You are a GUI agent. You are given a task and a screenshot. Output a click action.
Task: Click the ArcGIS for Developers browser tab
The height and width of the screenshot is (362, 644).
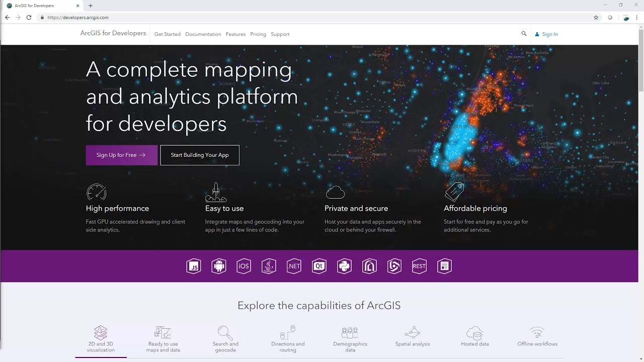pos(43,6)
